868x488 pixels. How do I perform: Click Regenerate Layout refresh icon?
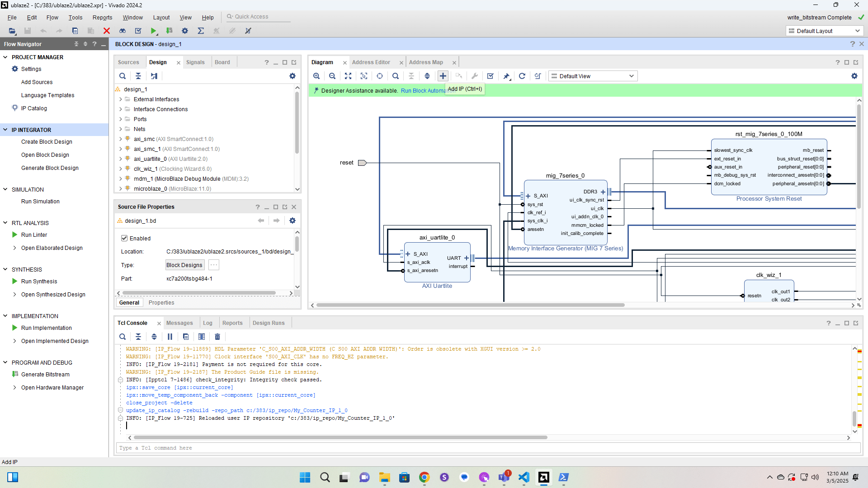[522, 76]
